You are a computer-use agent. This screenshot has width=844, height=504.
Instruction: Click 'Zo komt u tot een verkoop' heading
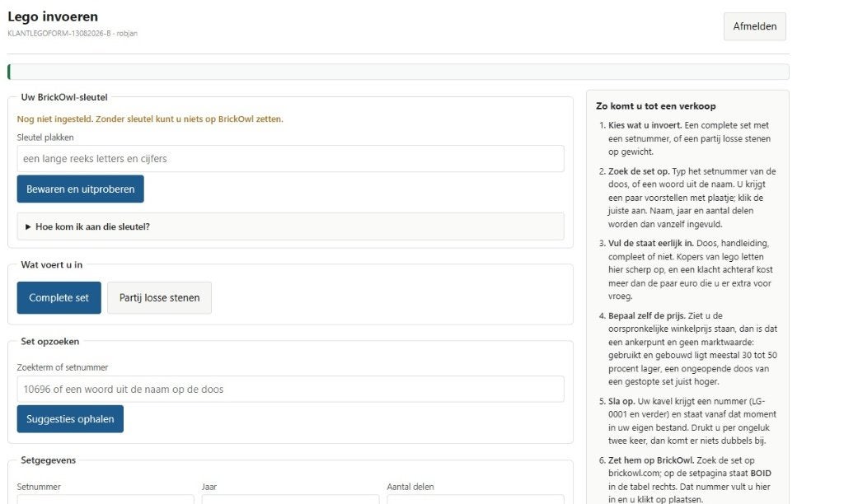655,106
